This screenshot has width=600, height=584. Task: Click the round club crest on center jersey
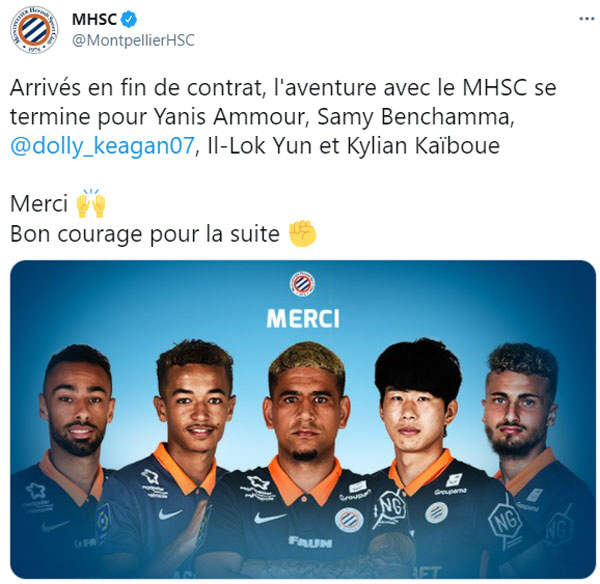click(349, 520)
